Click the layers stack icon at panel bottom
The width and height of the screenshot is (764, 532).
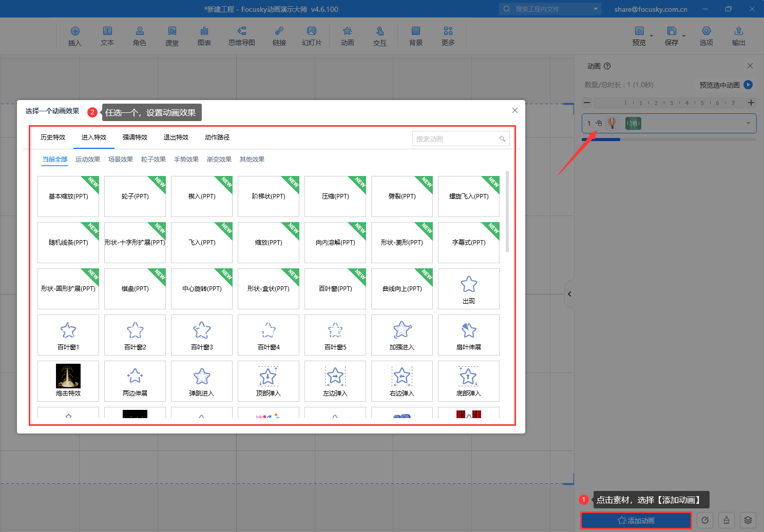[x=748, y=520]
